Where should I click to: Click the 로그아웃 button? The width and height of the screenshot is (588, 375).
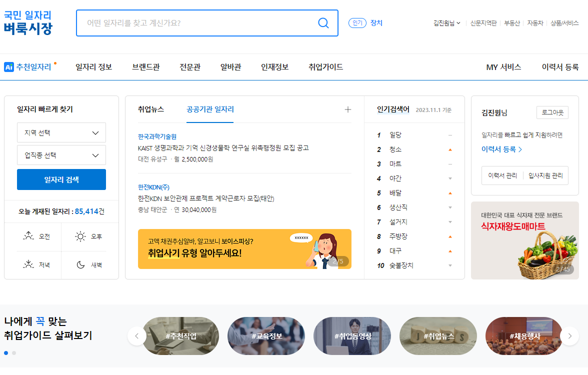[x=553, y=112]
